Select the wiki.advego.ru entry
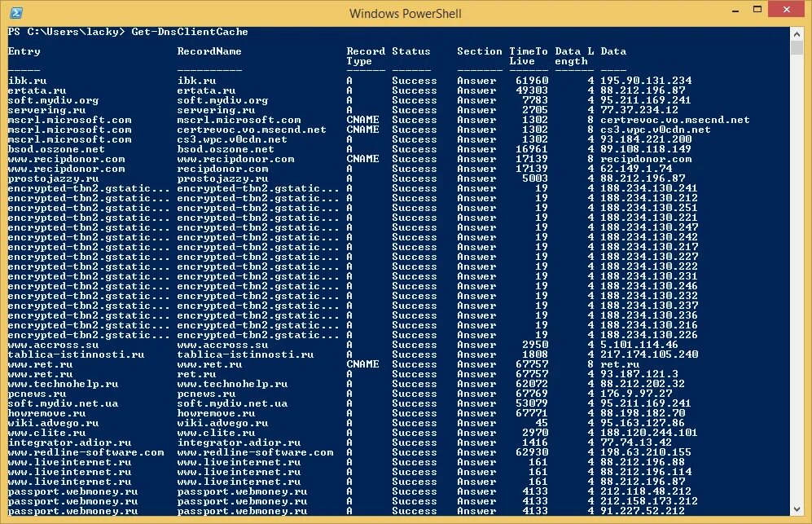The height and width of the screenshot is (524, 812). point(53,424)
